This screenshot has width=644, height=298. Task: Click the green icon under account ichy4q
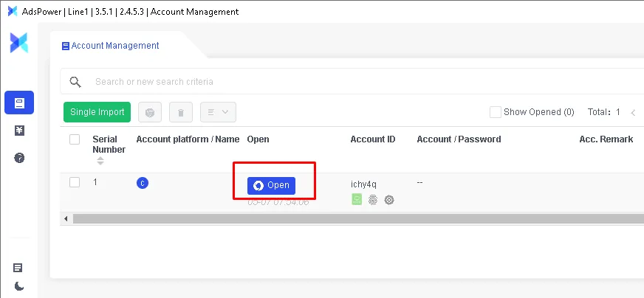pyautogui.click(x=357, y=199)
